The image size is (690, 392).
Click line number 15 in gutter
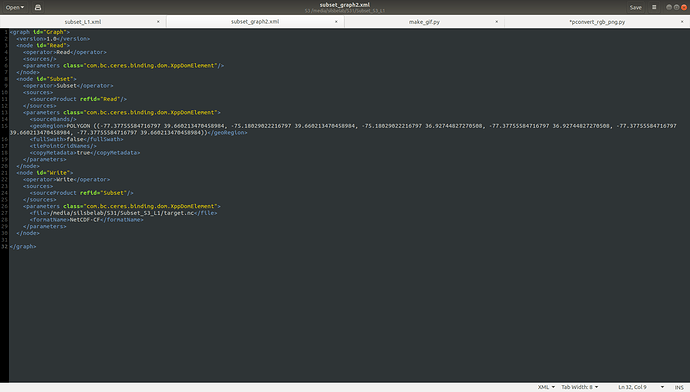(x=4, y=126)
